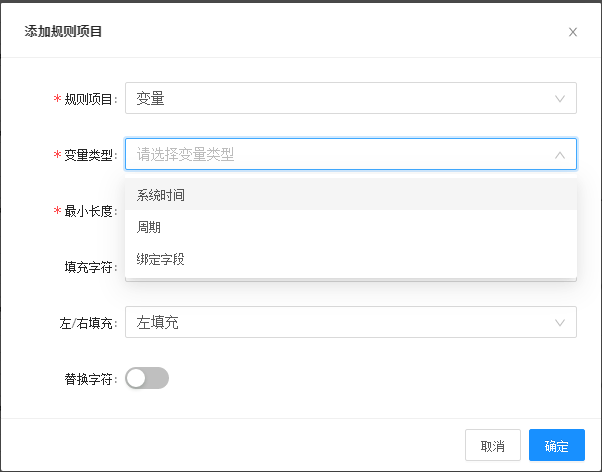The image size is (602, 472).
Task: Click the 最小长度 label text
Action: [90, 211]
